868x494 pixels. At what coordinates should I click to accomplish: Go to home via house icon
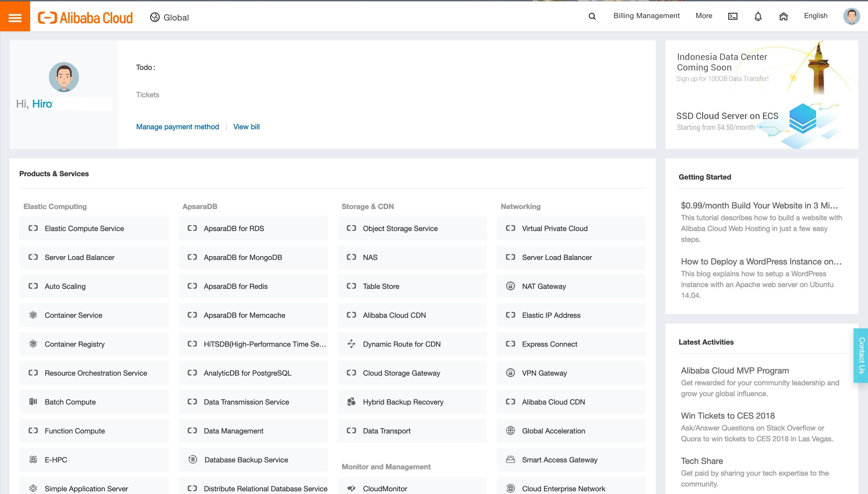click(x=783, y=16)
